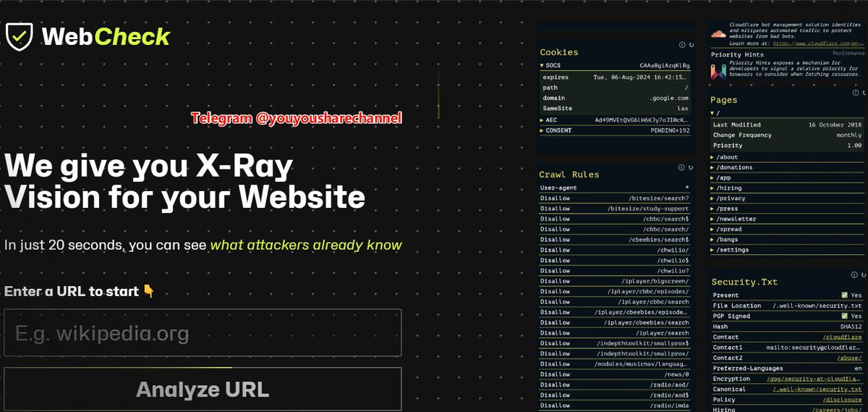Click the Priority Hints colorful icon
The height and width of the screenshot is (412, 868).
point(718,71)
